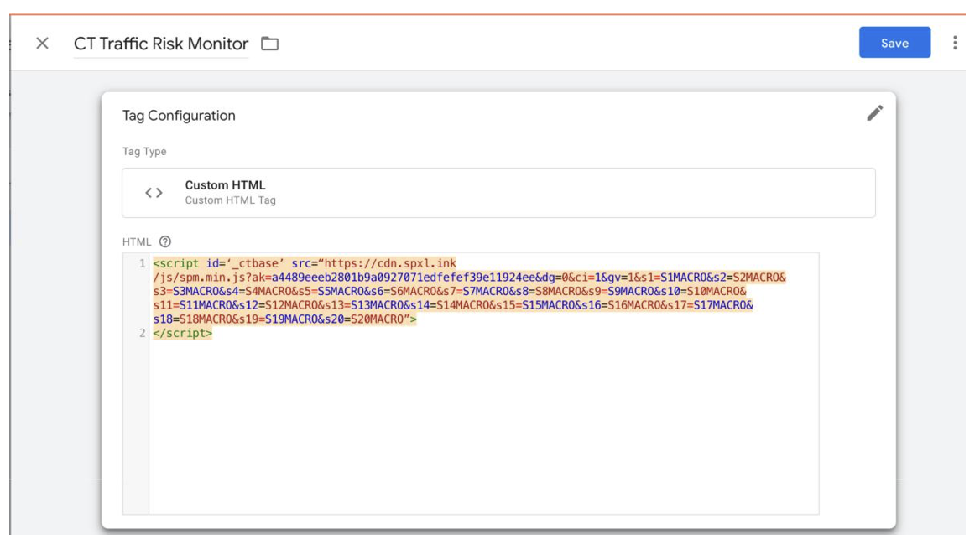Click the /js/spm.min.js URL line

tap(469, 277)
